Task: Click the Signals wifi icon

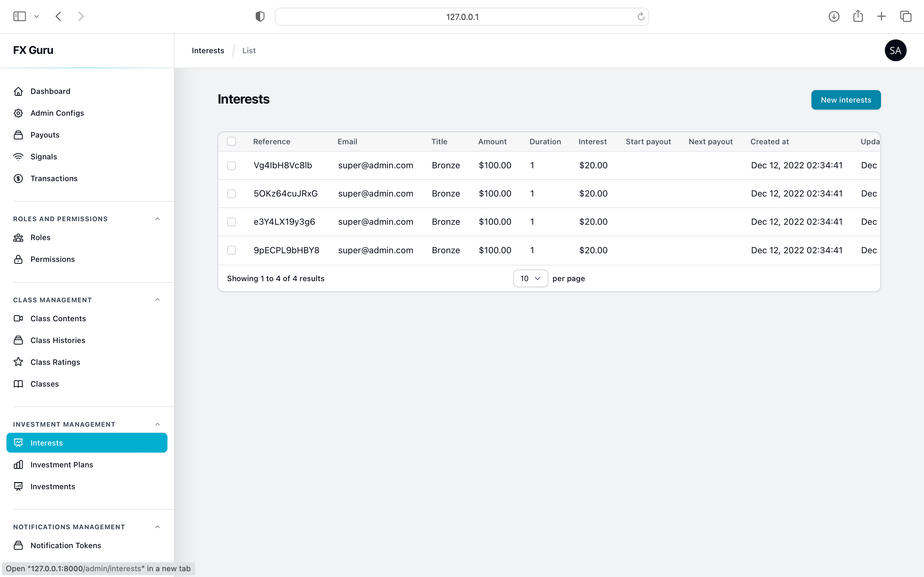Action: [x=18, y=157]
